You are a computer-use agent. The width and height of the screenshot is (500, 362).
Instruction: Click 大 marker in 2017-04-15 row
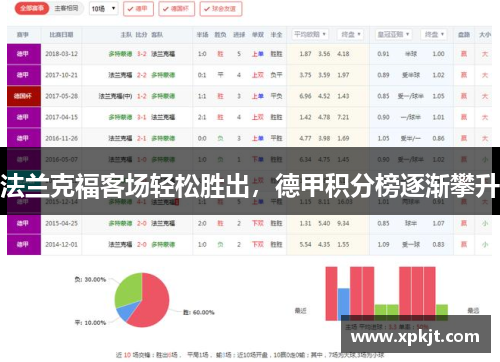coord(485,117)
